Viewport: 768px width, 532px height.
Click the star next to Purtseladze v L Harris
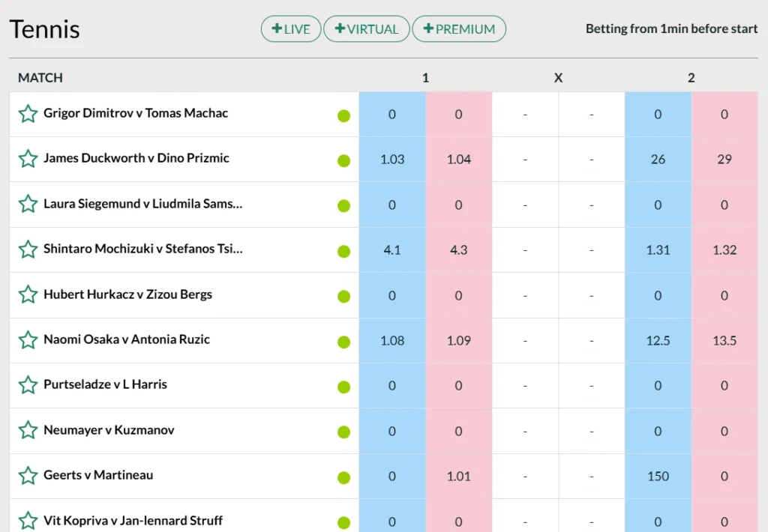[x=28, y=385]
